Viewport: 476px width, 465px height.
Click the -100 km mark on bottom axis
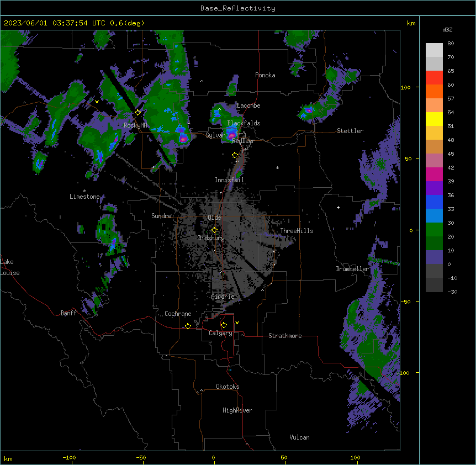pyautogui.click(x=69, y=457)
